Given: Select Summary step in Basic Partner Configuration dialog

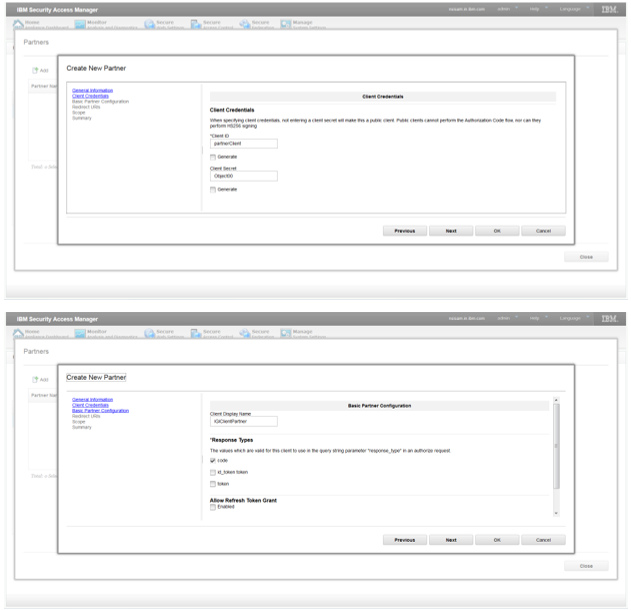Looking at the screenshot, I should tap(82, 427).
